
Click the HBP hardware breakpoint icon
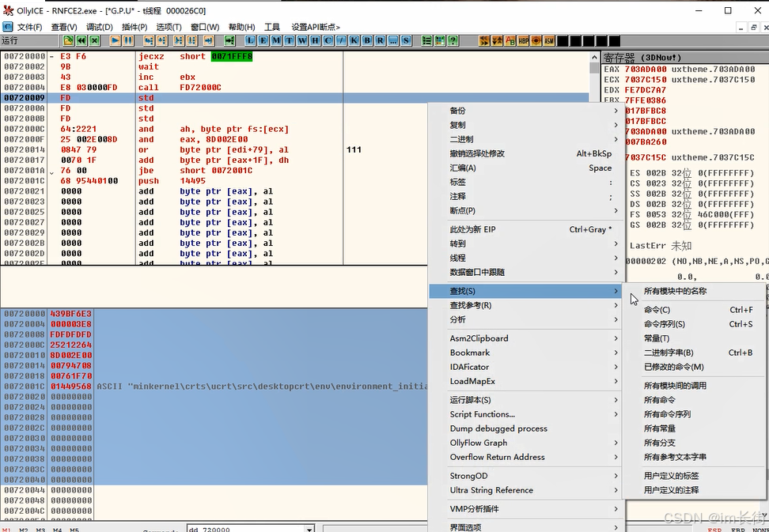click(x=523, y=40)
